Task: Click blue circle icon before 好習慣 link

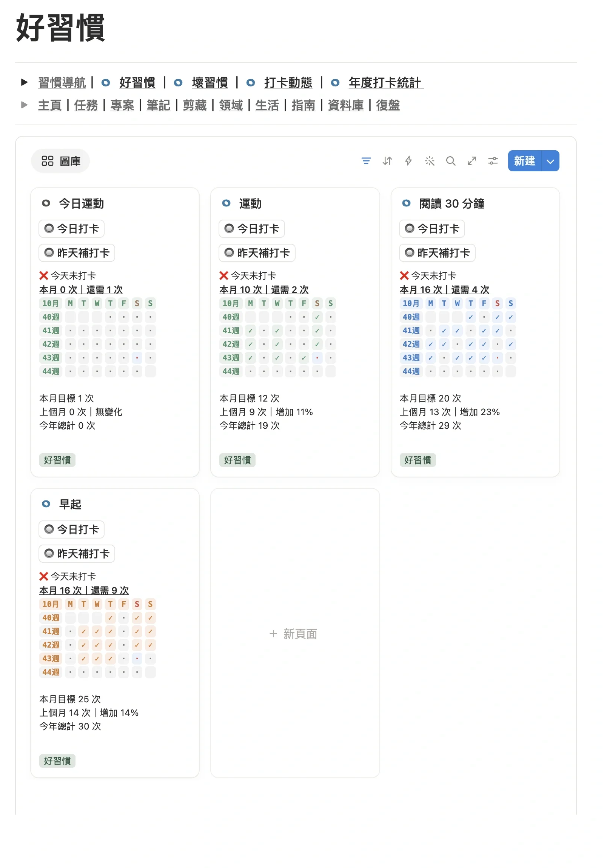Action: click(106, 82)
